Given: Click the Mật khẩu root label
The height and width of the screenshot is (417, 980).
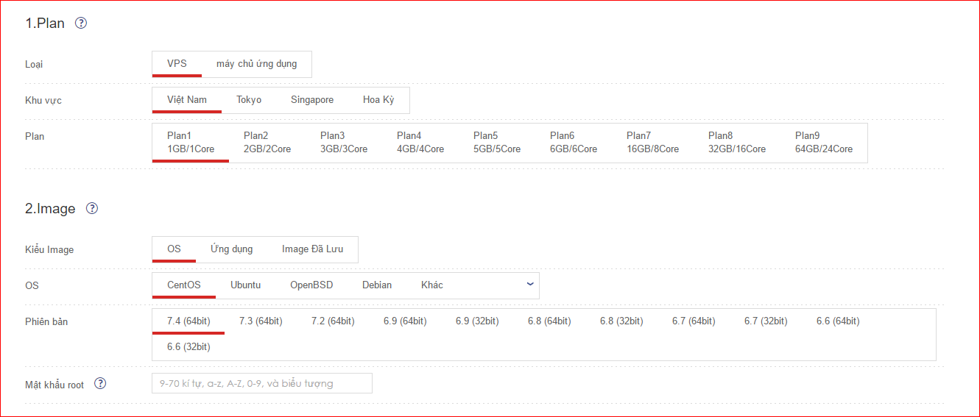Looking at the screenshot, I should 54,385.
